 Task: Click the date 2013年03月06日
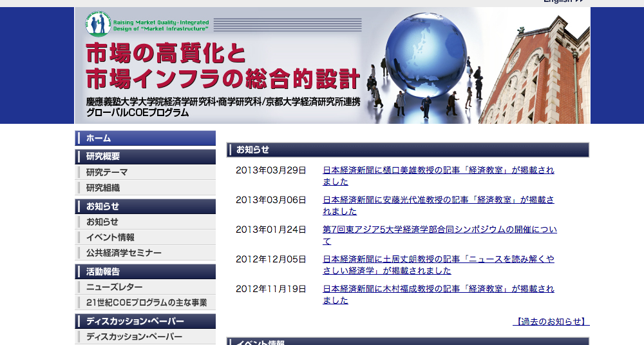[x=271, y=200]
